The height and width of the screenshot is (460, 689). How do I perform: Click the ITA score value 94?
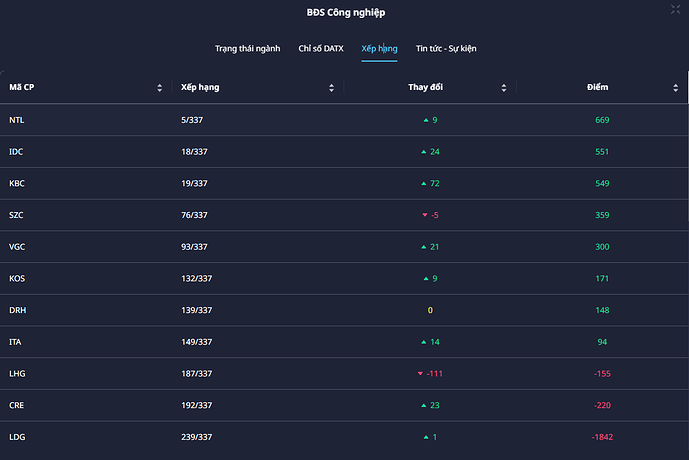click(602, 342)
